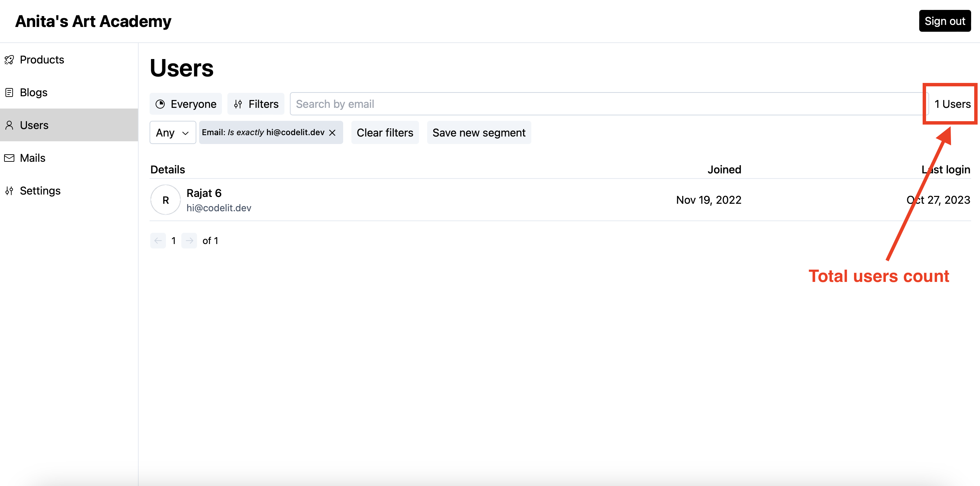
Task: Click the segment pie icon next to Everyone
Action: point(161,103)
